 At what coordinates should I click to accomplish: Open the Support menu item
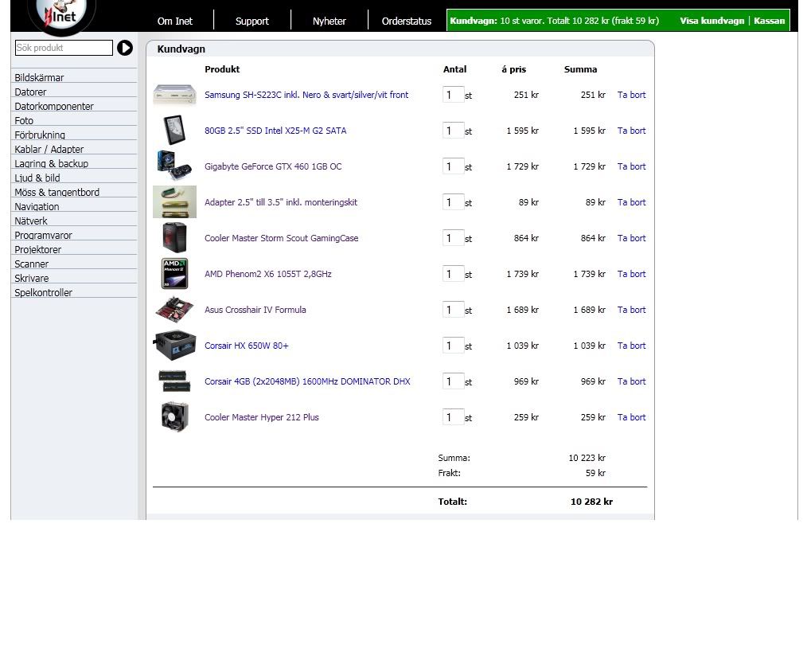coord(251,21)
